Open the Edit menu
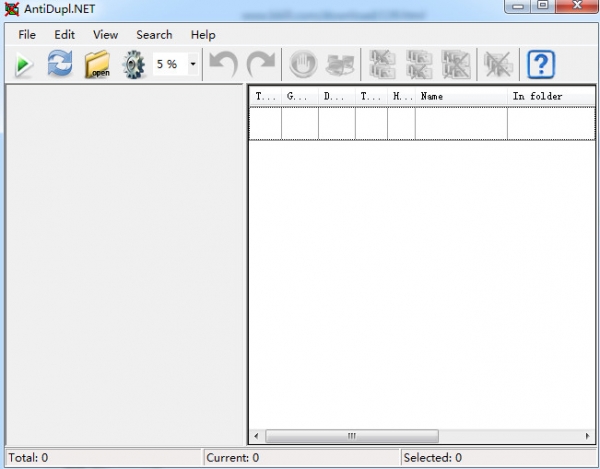Viewport: 600px width, 469px height. coord(64,35)
